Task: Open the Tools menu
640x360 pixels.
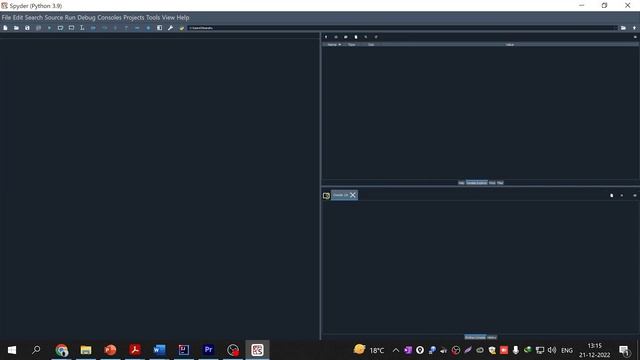Action: tap(153, 18)
